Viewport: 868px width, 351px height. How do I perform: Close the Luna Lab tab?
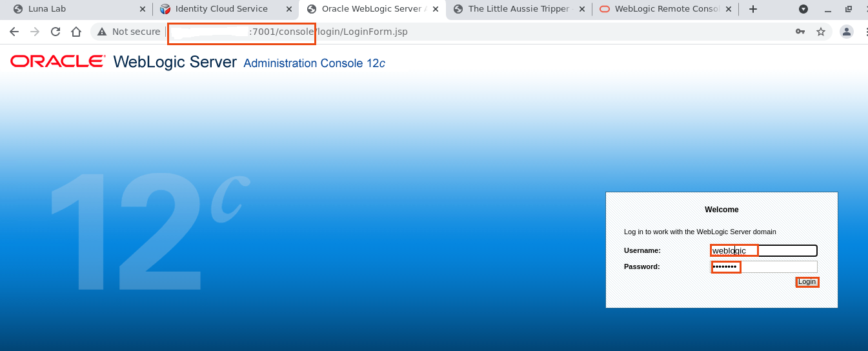point(143,9)
